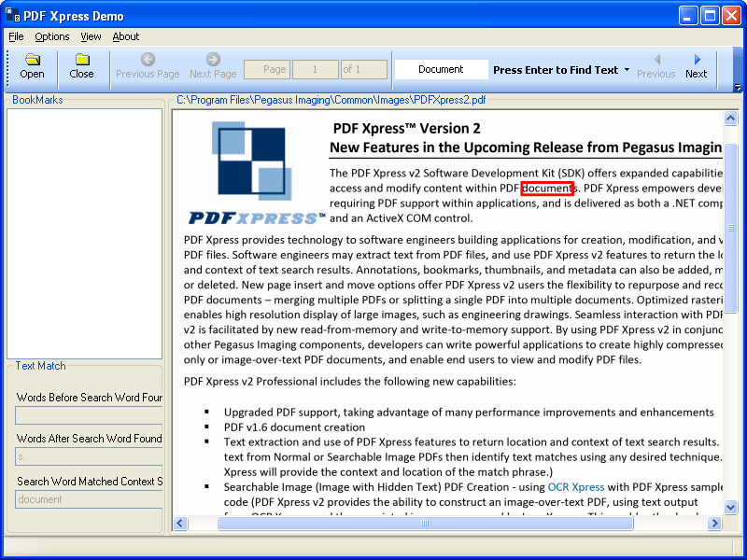Minimize the PDF Xpress Demo window
This screenshot has height=560, width=747.
[688, 16]
